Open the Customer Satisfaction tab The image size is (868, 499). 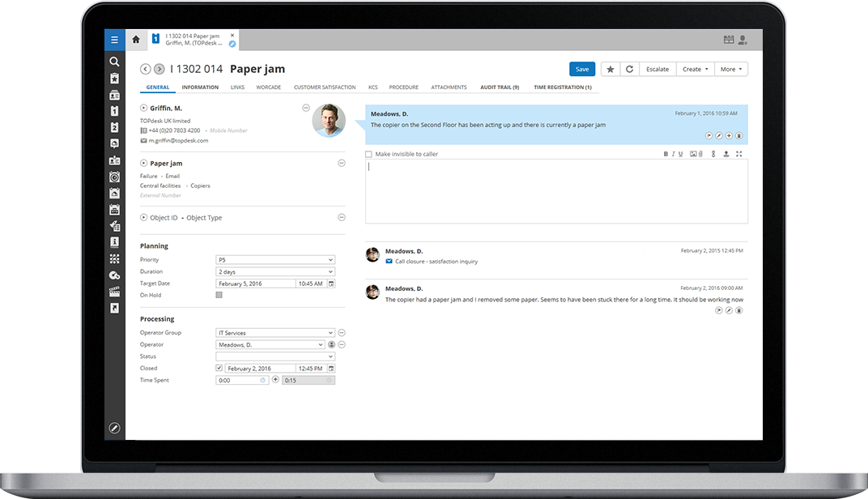(x=325, y=87)
